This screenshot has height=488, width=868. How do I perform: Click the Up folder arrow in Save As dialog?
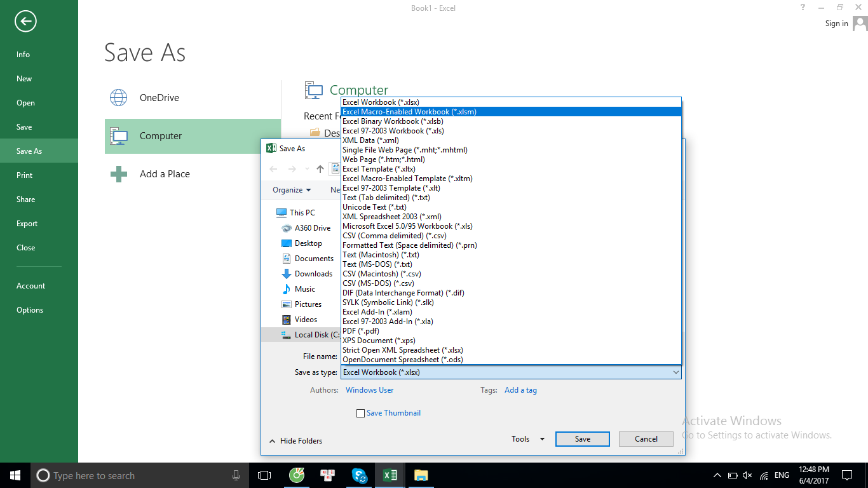(x=320, y=169)
